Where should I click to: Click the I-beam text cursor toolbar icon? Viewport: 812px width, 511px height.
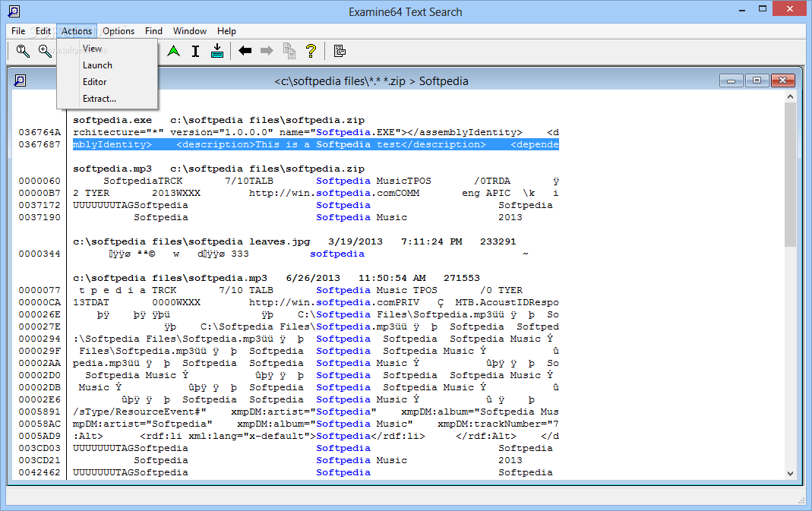[x=195, y=51]
